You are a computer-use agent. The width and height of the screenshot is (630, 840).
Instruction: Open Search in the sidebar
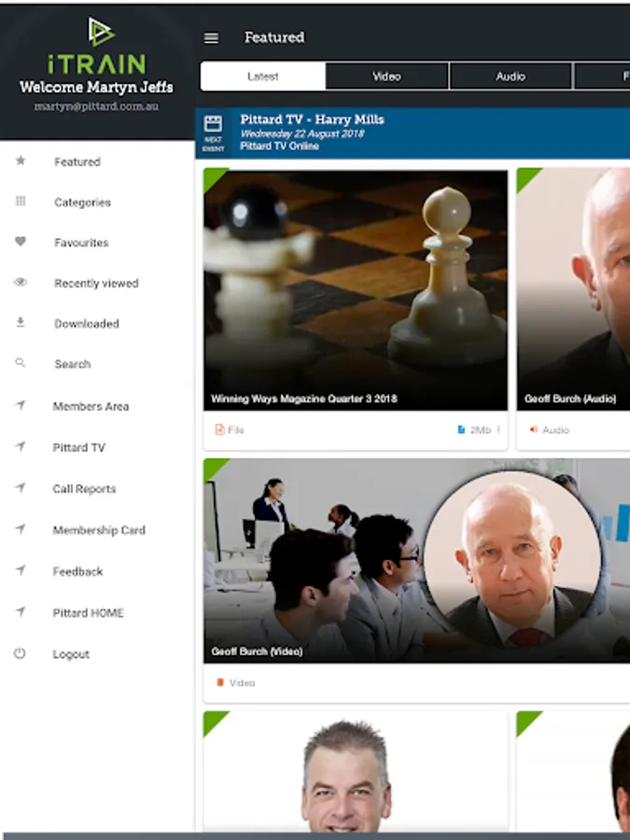(x=72, y=364)
